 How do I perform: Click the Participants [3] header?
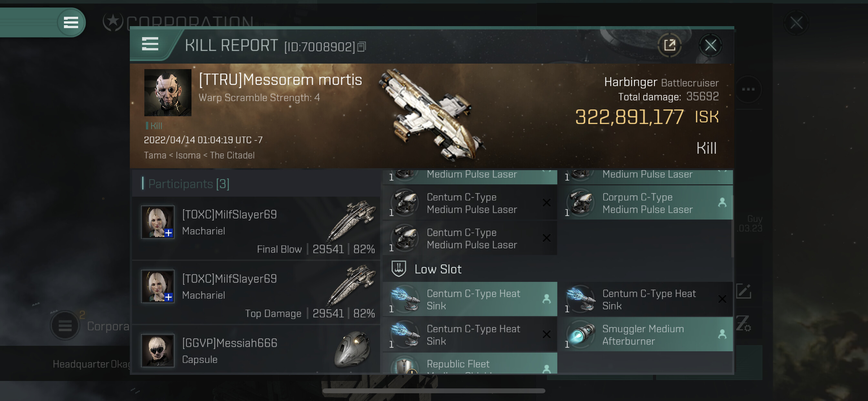[189, 184]
